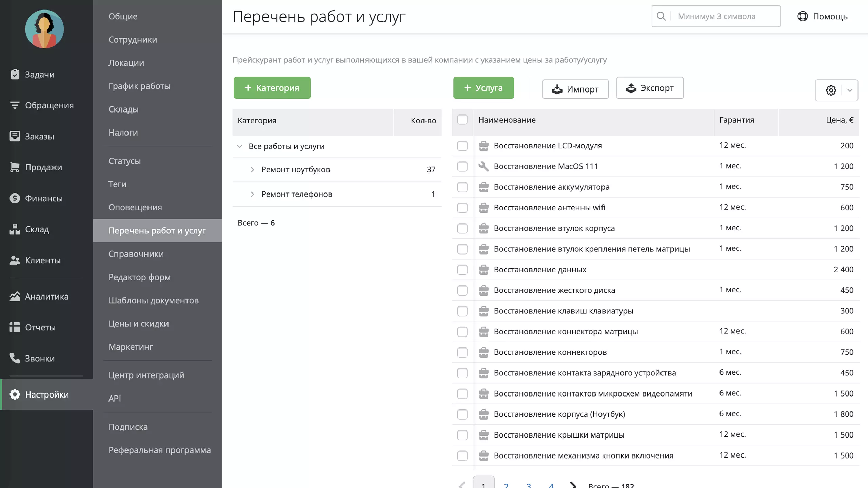Click the Склад boxes icon
The image size is (868, 488).
15,229
